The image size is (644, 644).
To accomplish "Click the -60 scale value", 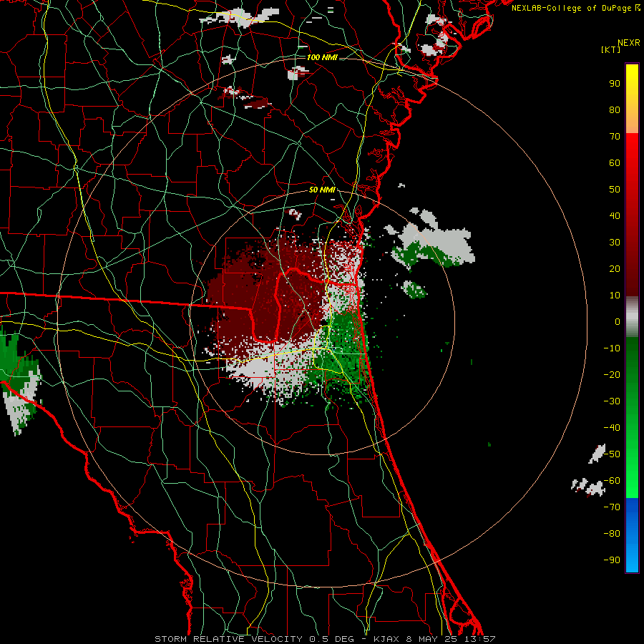I will tap(612, 481).
